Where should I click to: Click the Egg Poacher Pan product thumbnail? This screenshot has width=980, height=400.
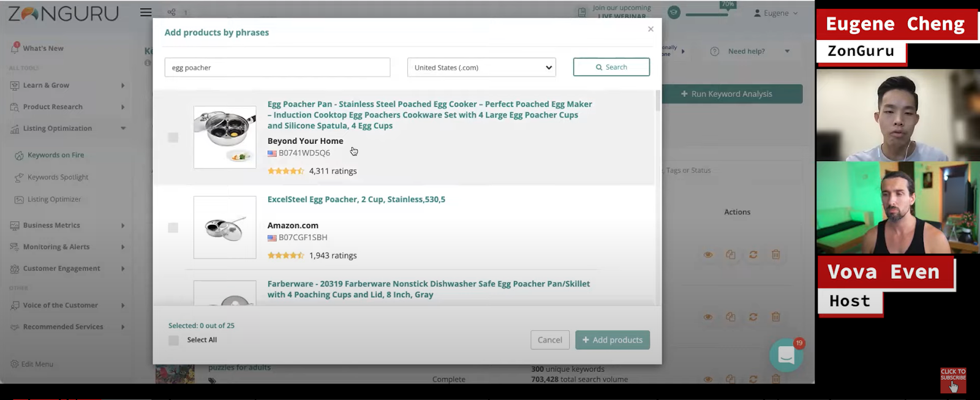pyautogui.click(x=225, y=137)
